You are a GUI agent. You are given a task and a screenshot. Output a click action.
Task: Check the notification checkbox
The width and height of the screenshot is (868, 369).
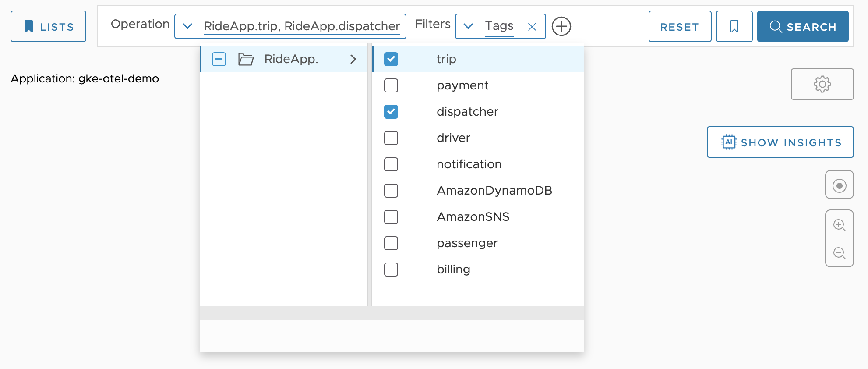point(391,164)
